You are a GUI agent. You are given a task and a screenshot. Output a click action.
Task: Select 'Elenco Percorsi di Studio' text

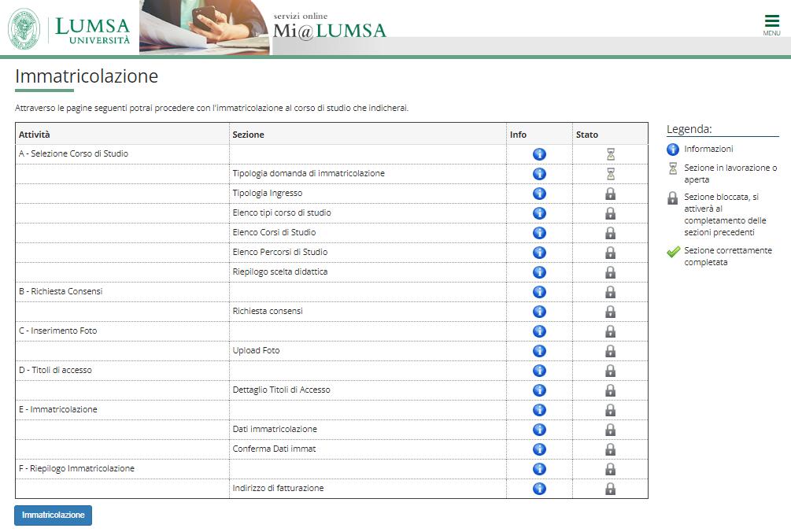click(280, 252)
